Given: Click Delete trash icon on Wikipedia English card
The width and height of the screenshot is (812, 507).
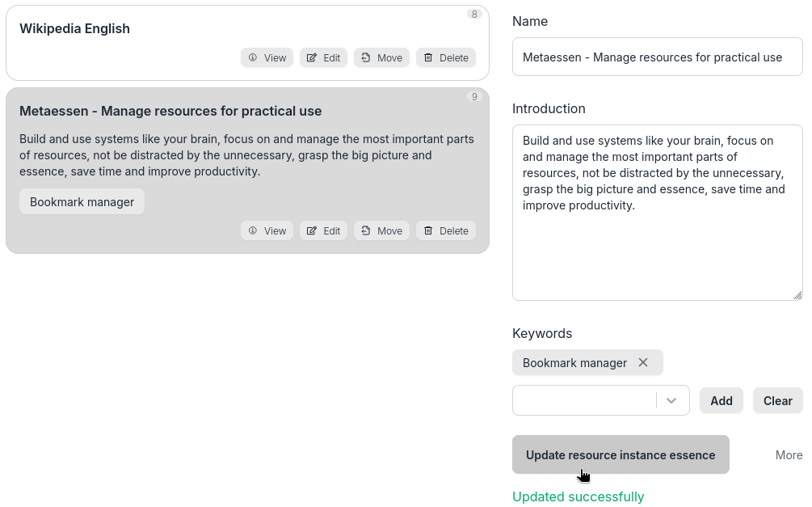Looking at the screenshot, I should (428, 58).
